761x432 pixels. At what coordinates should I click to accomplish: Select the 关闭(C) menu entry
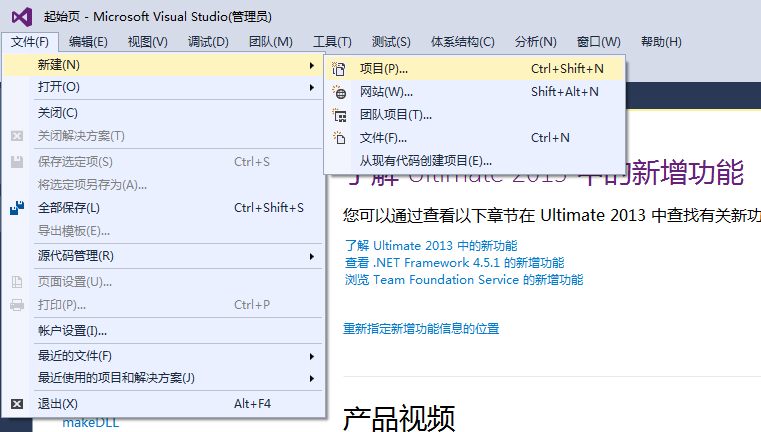[163, 113]
